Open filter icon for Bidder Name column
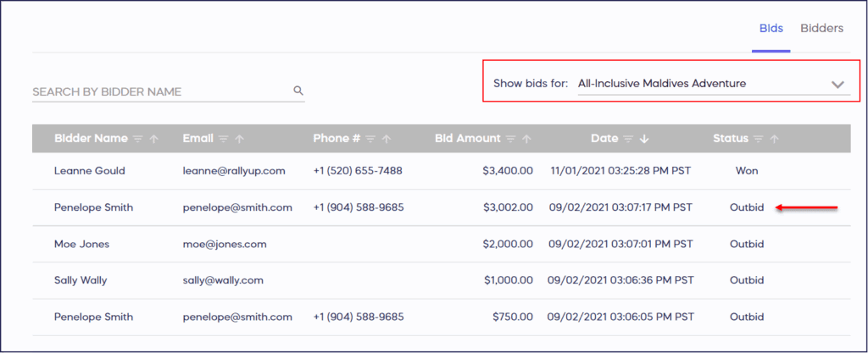 [138, 139]
